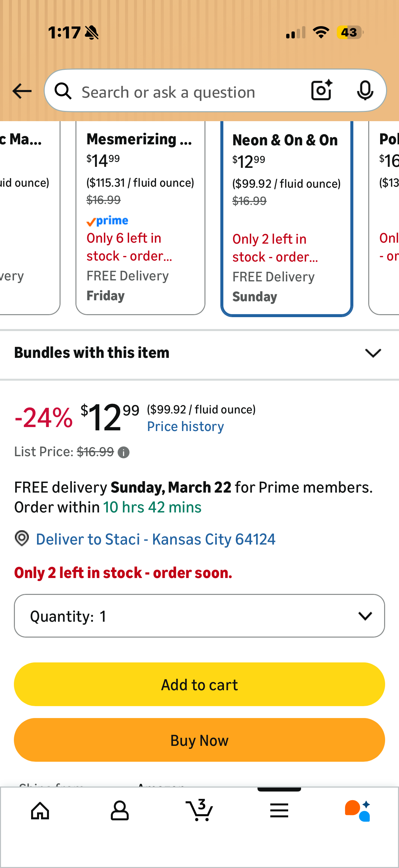
Task: Open the Home tab icon
Action: point(40,810)
